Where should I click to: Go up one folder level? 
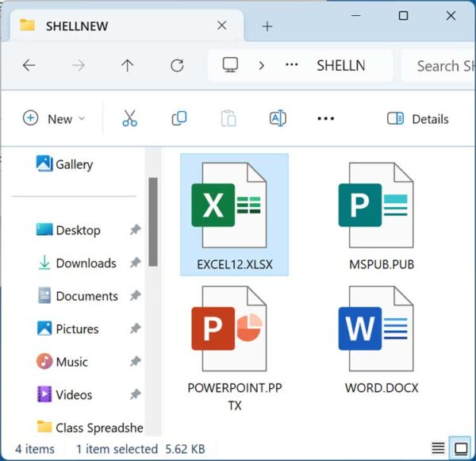coord(128,65)
